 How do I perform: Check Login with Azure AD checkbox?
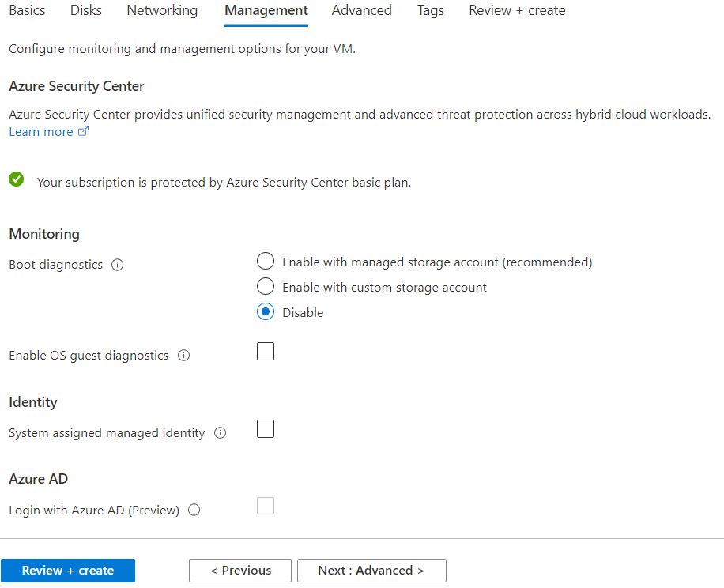(x=266, y=507)
